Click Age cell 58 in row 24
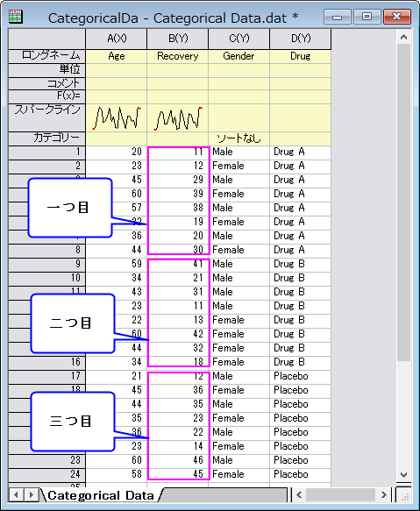 [117, 474]
